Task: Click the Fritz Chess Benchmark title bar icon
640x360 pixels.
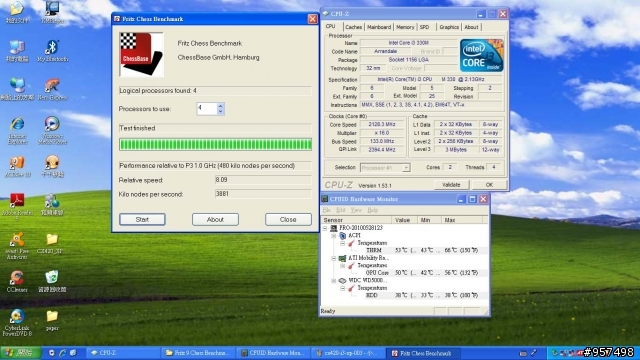Action: point(117,19)
